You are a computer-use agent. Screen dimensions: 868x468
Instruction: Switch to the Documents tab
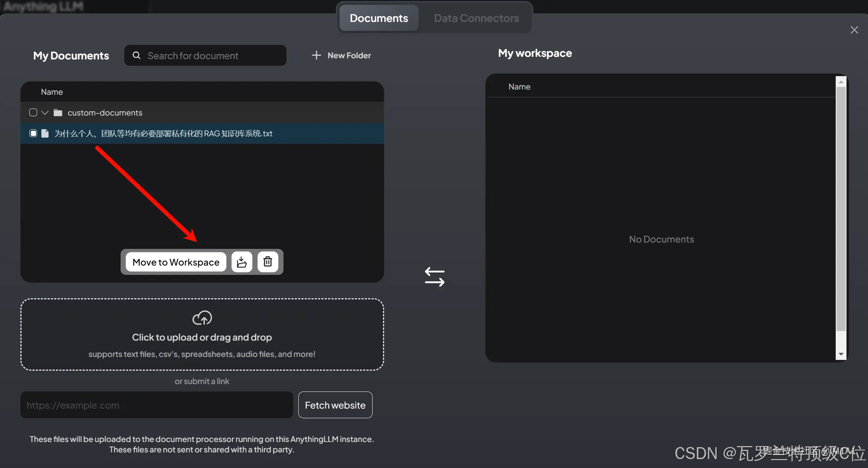(x=379, y=18)
